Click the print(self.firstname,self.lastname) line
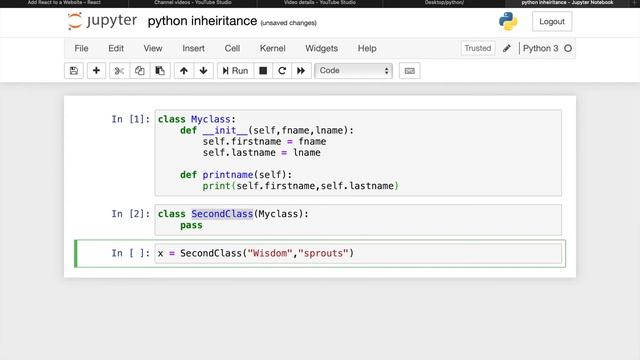The height and width of the screenshot is (360, 640). click(x=300, y=186)
